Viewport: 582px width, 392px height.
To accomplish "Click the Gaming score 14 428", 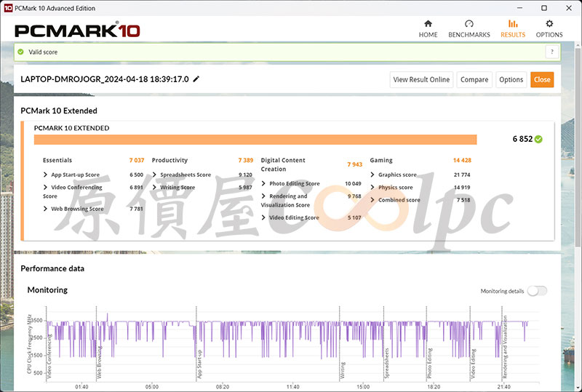I will click(462, 160).
